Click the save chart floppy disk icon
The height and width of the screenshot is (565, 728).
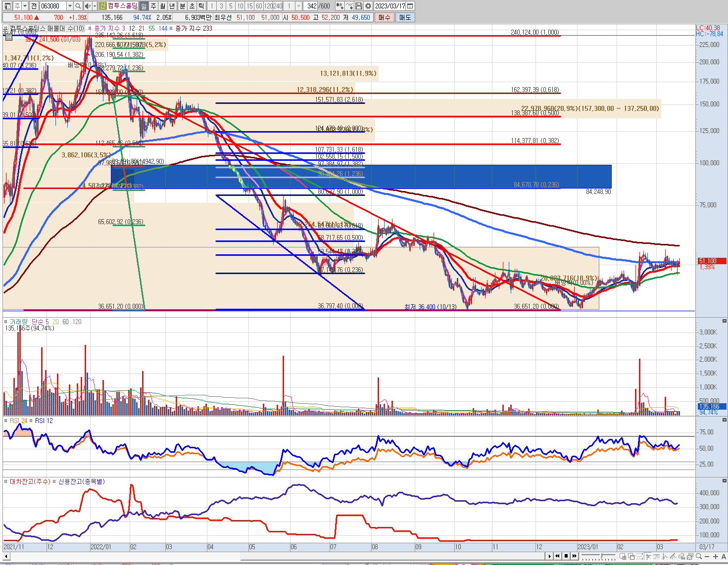359,6
